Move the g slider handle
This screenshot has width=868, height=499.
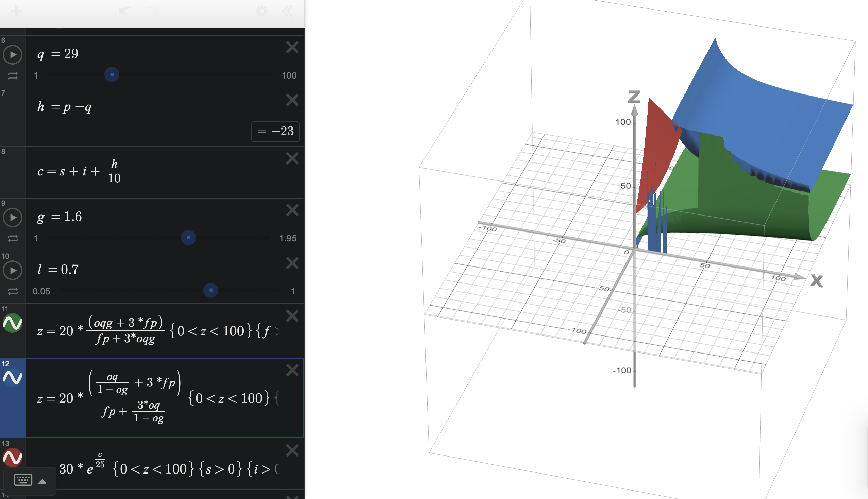pos(188,238)
